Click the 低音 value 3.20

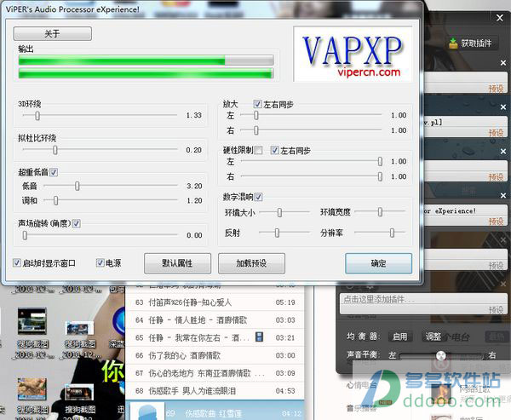(194, 186)
